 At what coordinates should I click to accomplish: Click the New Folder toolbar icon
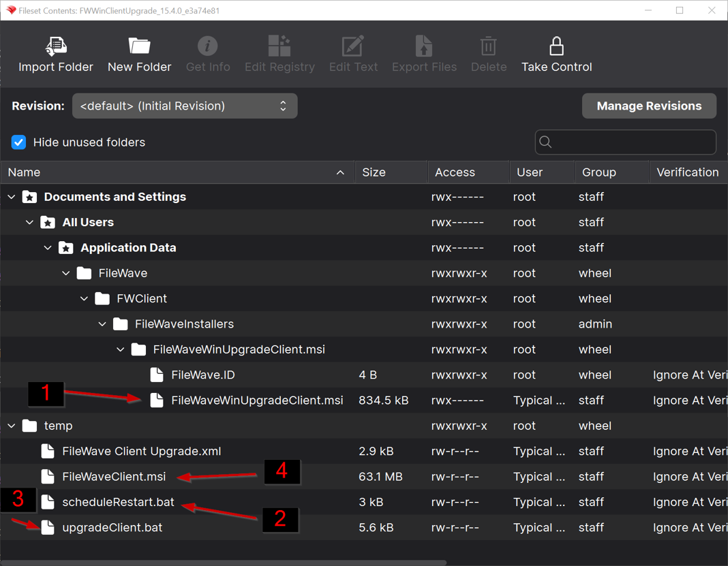(139, 46)
